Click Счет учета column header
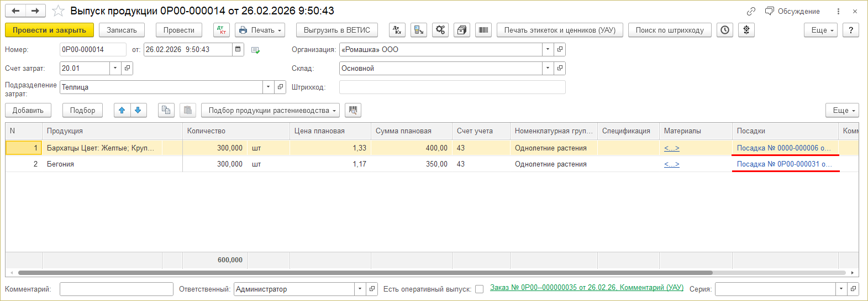This screenshot has width=868, height=301. pos(481,131)
